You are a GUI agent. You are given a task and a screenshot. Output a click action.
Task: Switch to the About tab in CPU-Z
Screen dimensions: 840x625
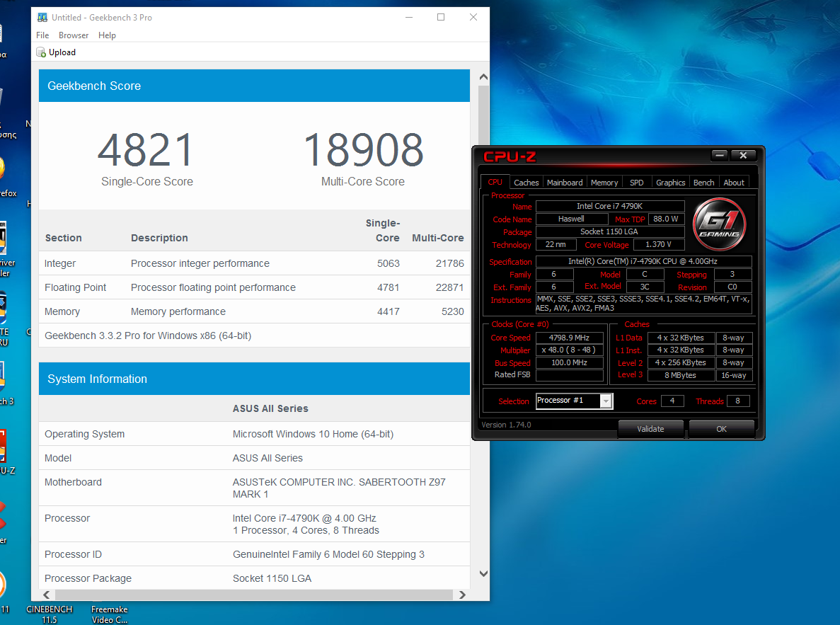pyautogui.click(x=733, y=183)
